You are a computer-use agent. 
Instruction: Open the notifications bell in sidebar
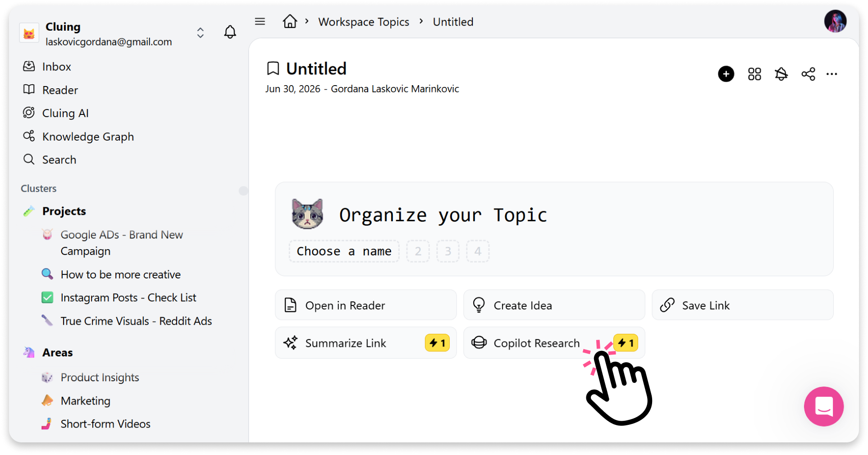230,32
